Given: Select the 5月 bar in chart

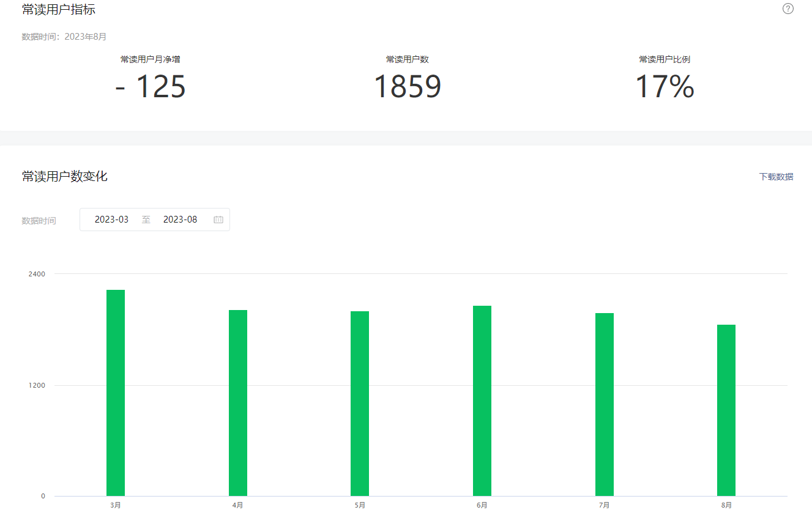Looking at the screenshot, I should pos(360,404).
